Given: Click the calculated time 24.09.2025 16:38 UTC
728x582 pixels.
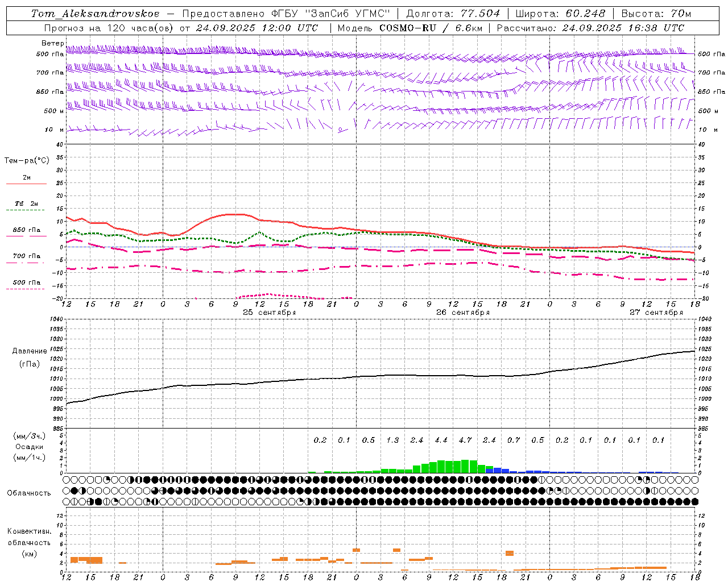Looking at the screenshot, I should [623, 28].
